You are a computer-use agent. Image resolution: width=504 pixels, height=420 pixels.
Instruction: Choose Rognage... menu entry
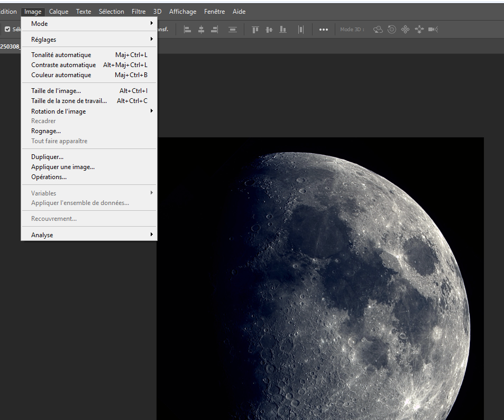[x=89, y=131]
